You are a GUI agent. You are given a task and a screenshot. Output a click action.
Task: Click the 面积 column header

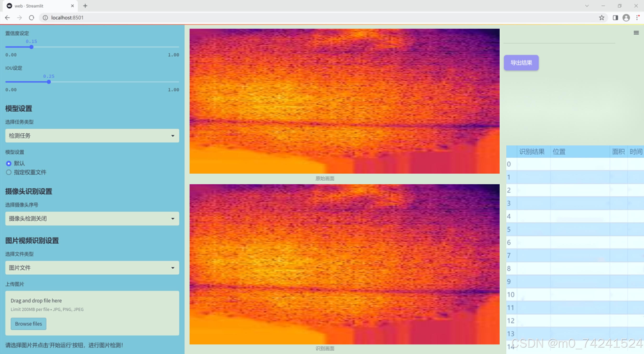(x=618, y=152)
